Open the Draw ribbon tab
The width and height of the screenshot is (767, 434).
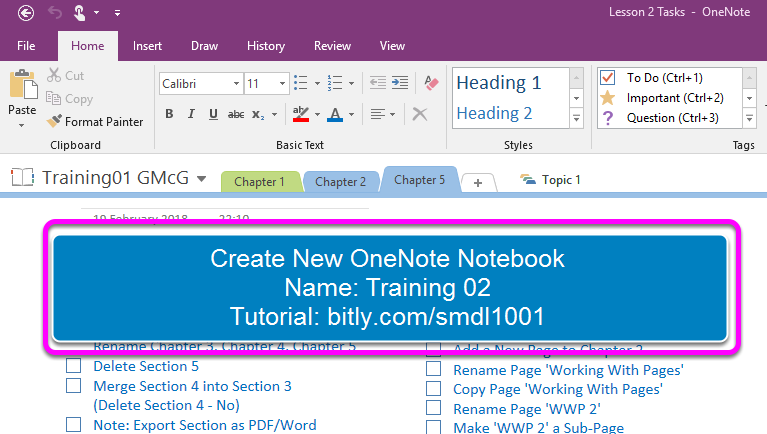204,46
